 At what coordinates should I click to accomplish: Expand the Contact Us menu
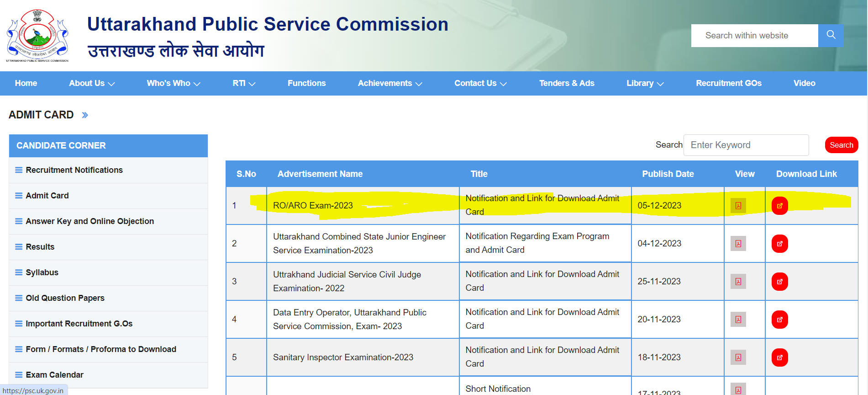tap(480, 83)
